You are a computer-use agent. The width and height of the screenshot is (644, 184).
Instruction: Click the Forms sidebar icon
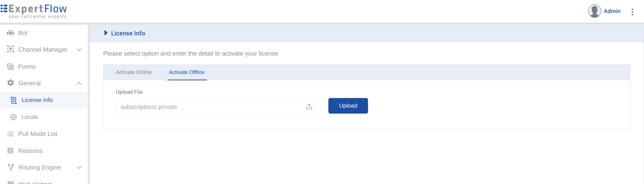(x=11, y=67)
